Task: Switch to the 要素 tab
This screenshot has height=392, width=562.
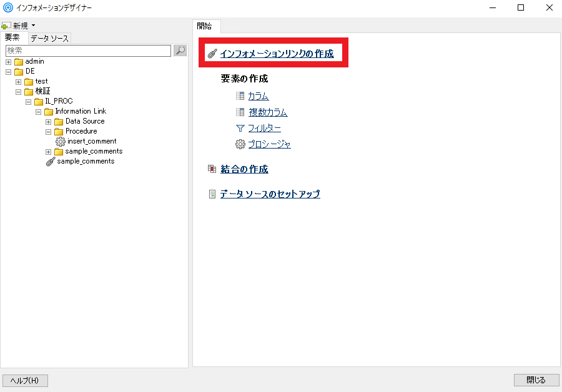Action: [x=12, y=37]
